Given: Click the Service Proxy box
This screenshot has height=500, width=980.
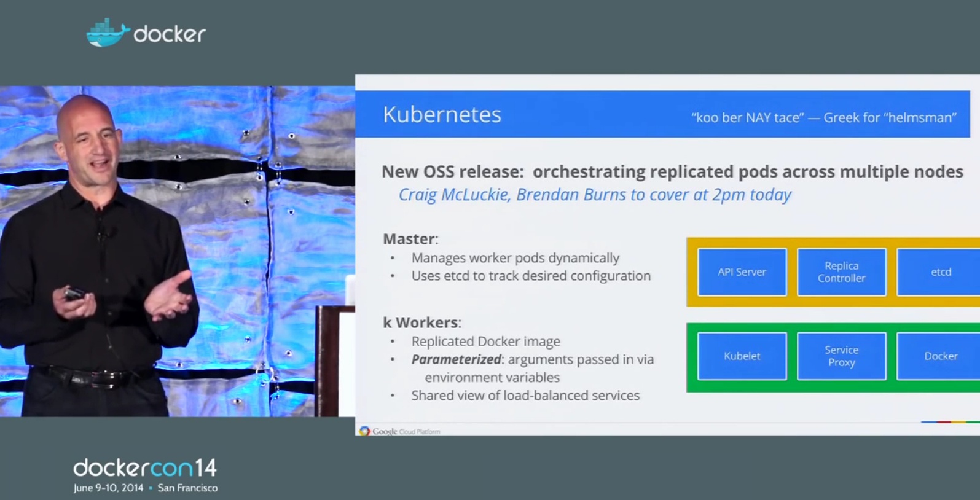Looking at the screenshot, I should [x=841, y=356].
